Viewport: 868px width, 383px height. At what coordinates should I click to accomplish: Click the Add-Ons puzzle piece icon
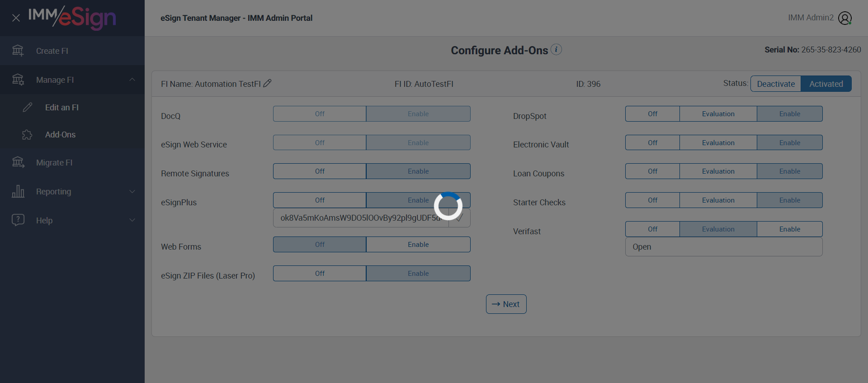(x=28, y=135)
